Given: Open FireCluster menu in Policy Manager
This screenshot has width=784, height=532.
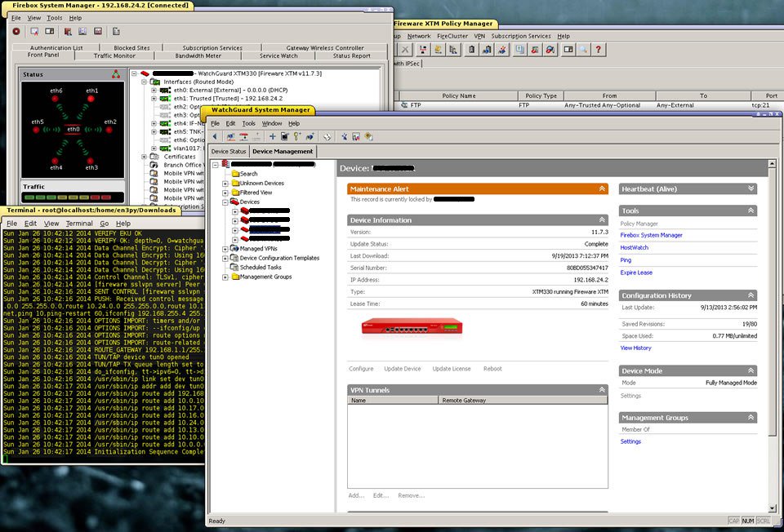Looking at the screenshot, I should point(452,36).
